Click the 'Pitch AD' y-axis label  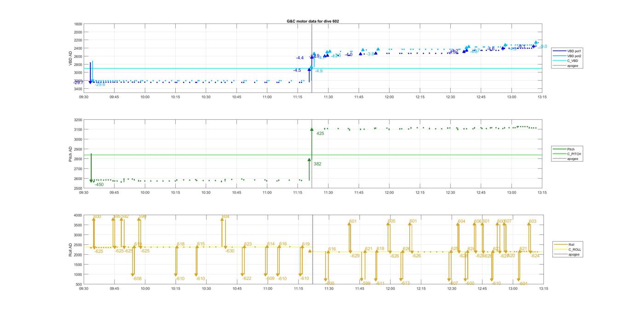70,154
